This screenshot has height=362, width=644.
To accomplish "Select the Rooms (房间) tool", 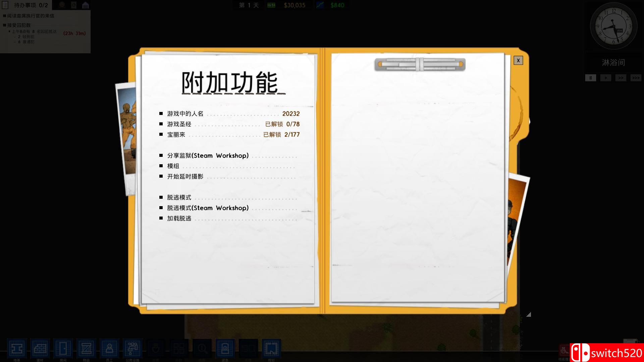I will pos(63,349).
